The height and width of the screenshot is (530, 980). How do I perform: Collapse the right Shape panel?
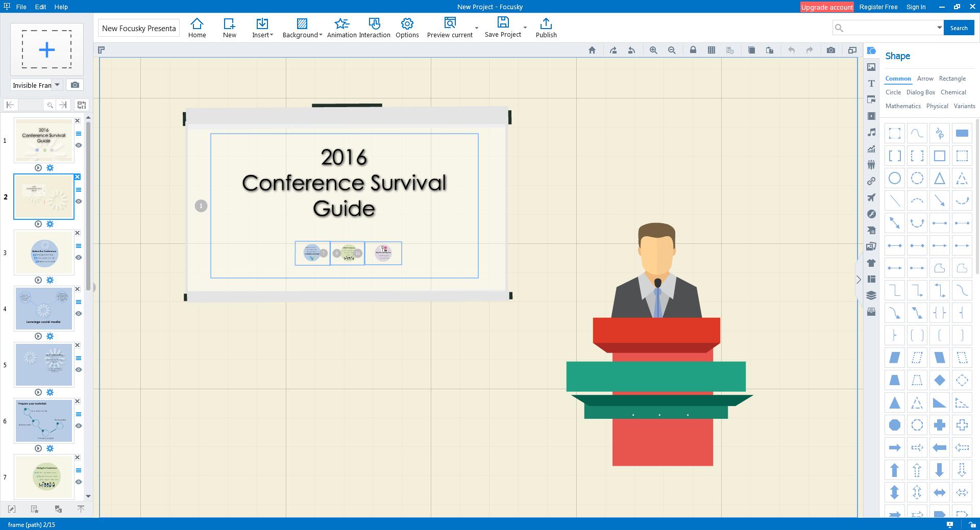tap(859, 280)
